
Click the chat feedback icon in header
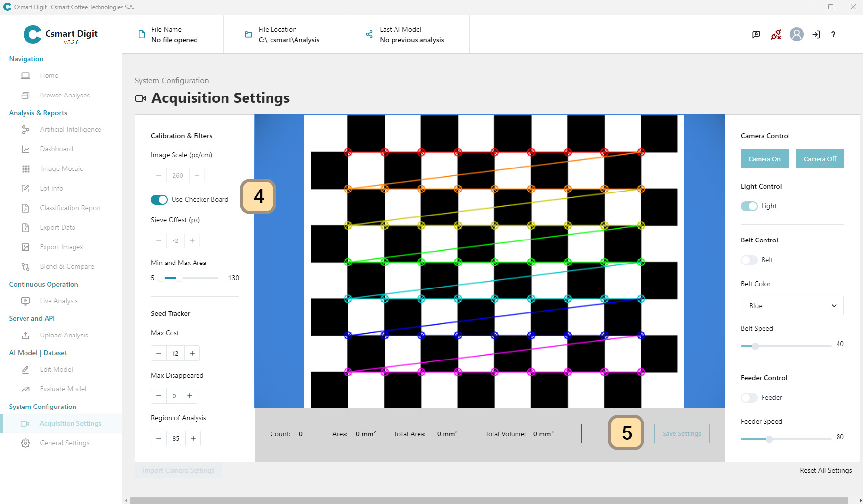[x=756, y=34]
